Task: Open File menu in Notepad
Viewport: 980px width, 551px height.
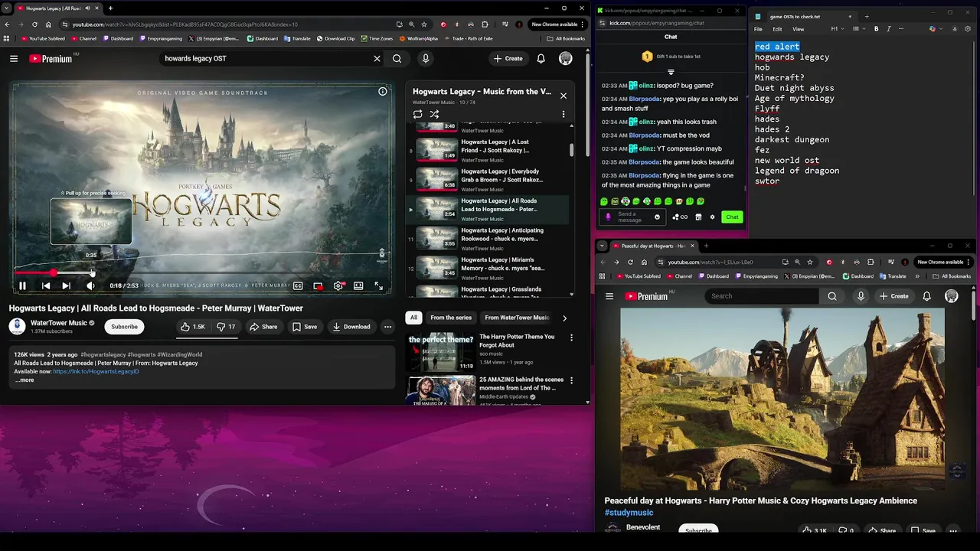Action: pos(758,29)
